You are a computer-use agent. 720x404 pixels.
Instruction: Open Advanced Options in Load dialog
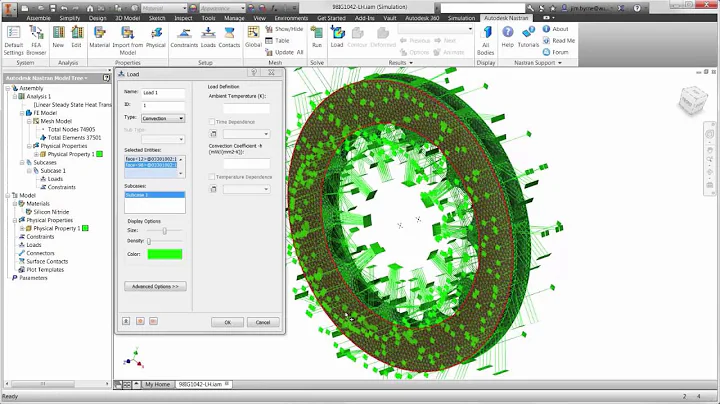pos(155,286)
